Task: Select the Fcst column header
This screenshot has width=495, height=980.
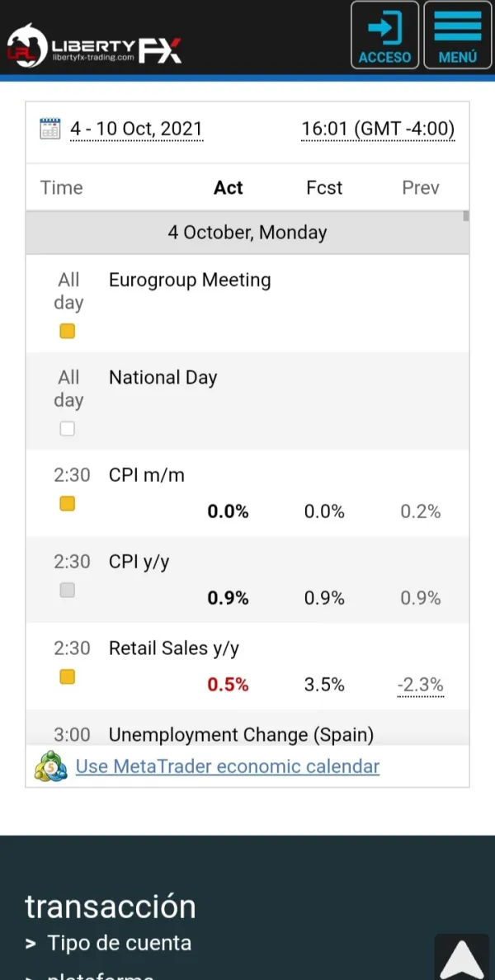Action: 324,187
